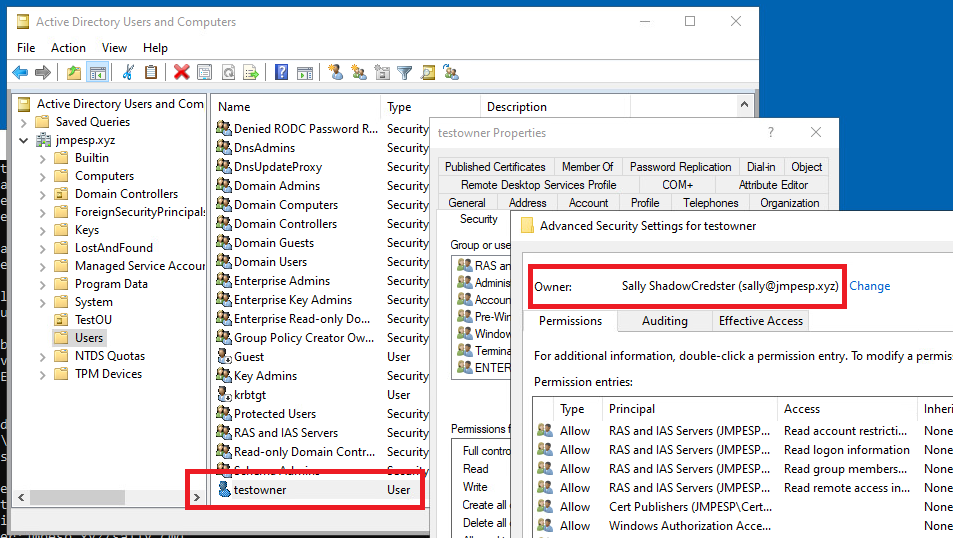The width and height of the screenshot is (953, 538).
Task: Open the Help menu
Action: click(x=155, y=47)
